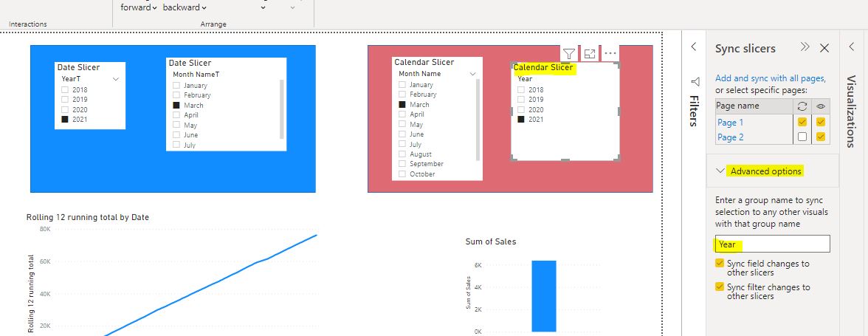
Task: Open the Bring forward dropdown
Action: point(139,7)
